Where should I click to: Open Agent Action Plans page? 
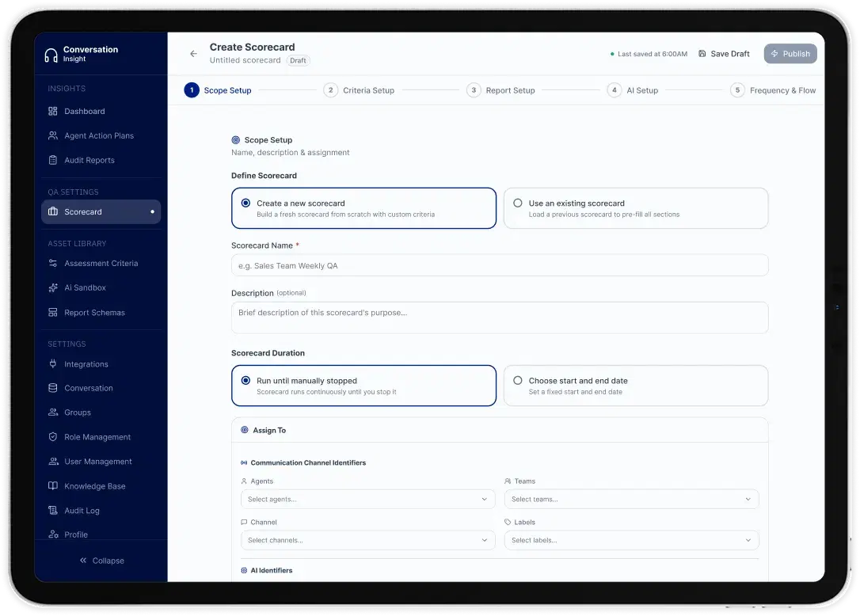(101, 135)
